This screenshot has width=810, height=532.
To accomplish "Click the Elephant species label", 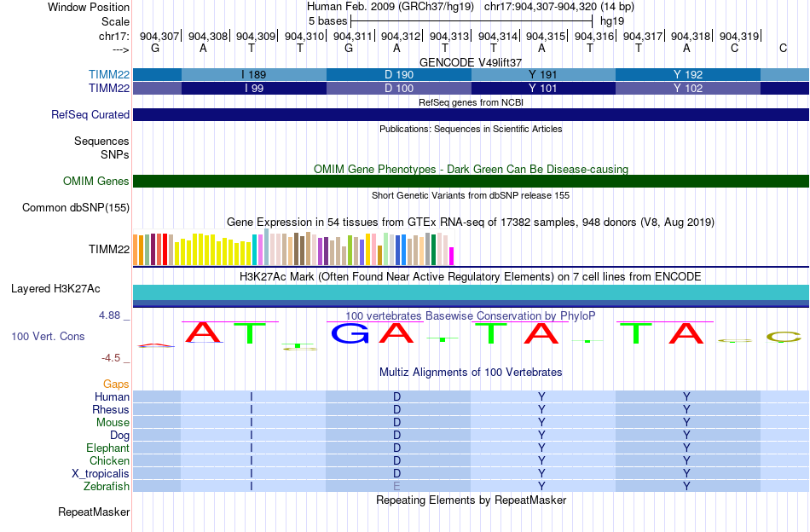I will (x=107, y=448).
